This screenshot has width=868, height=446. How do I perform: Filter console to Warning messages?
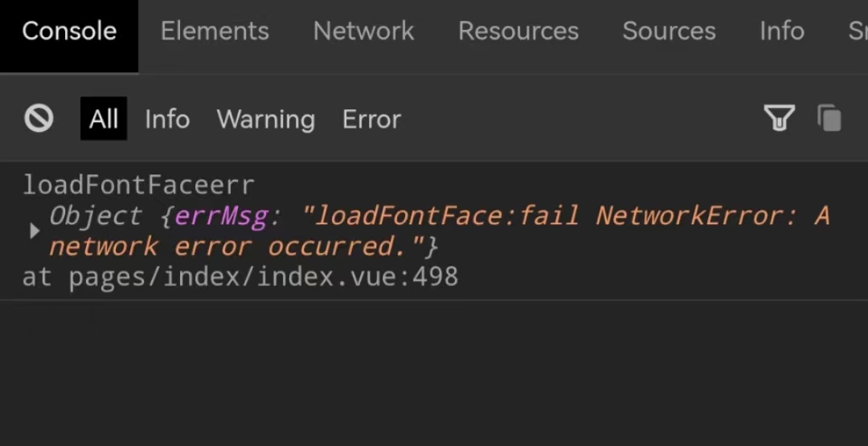(265, 119)
